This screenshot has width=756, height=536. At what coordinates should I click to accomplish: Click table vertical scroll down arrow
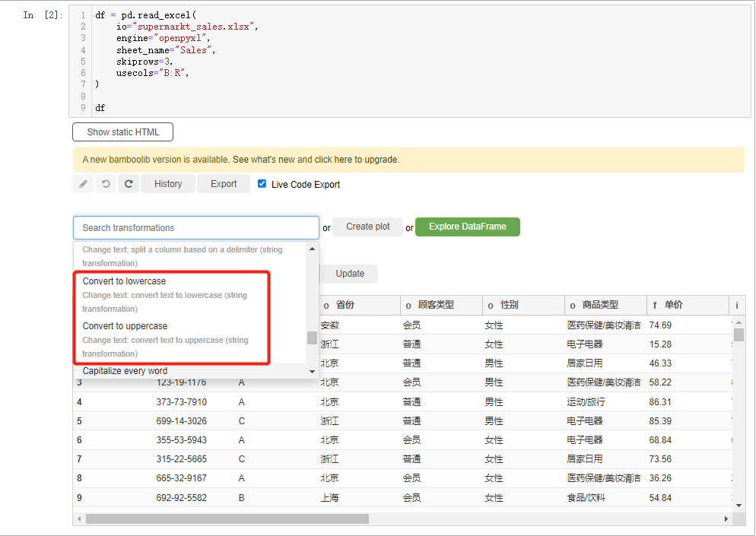[739, 506]
